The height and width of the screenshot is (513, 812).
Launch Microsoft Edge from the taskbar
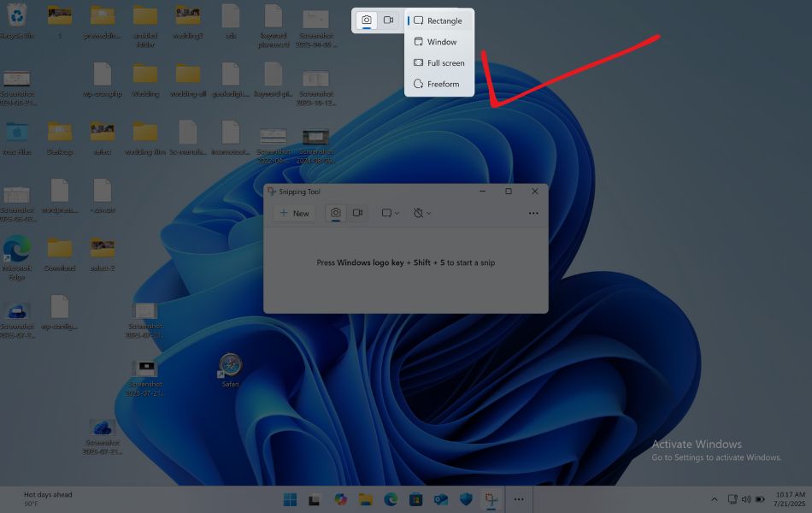(391, 498)
